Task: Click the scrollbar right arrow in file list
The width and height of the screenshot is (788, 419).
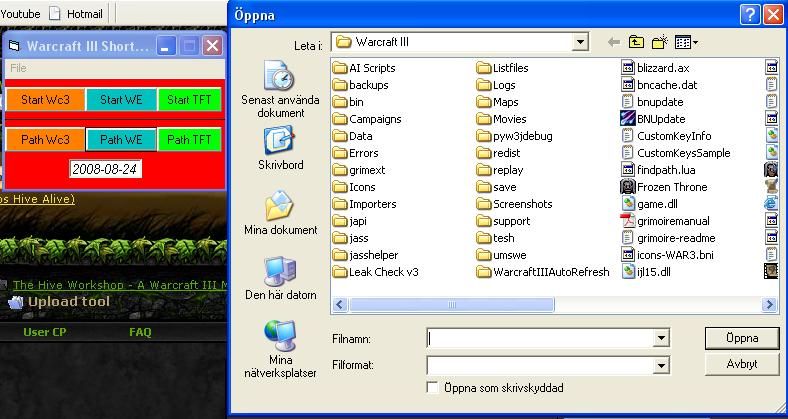Action: (769, 304)
